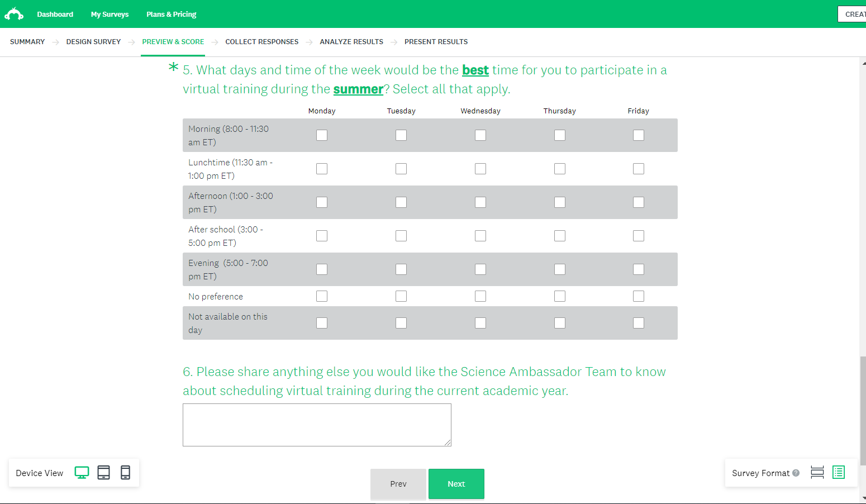Open the Design Survey step
The height and width of the screenshot is (504, 866).
[x=93, y=42]
